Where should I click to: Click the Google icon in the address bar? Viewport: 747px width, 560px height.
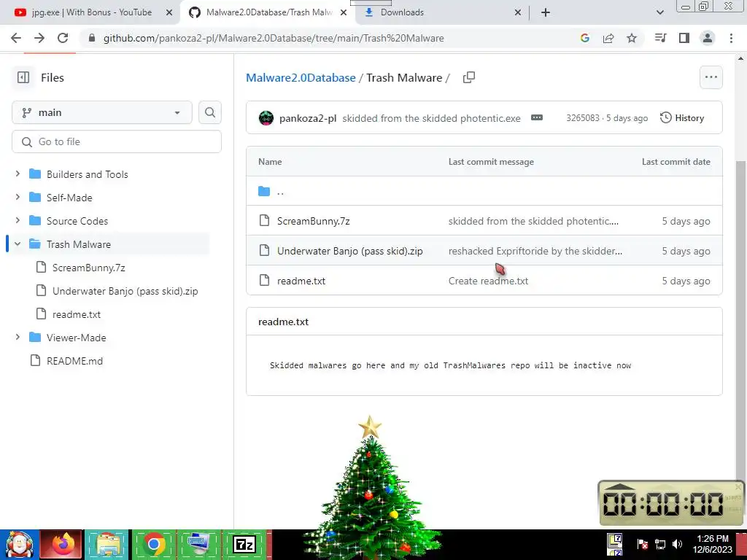click(x=584, y=38)
